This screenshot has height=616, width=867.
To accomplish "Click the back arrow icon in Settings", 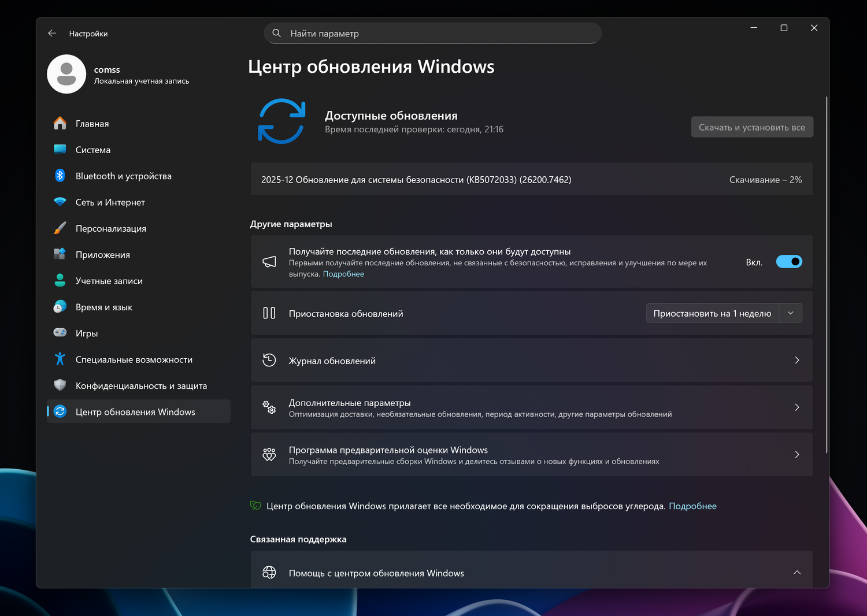I will pyautogui.click(x=52, y=34).
